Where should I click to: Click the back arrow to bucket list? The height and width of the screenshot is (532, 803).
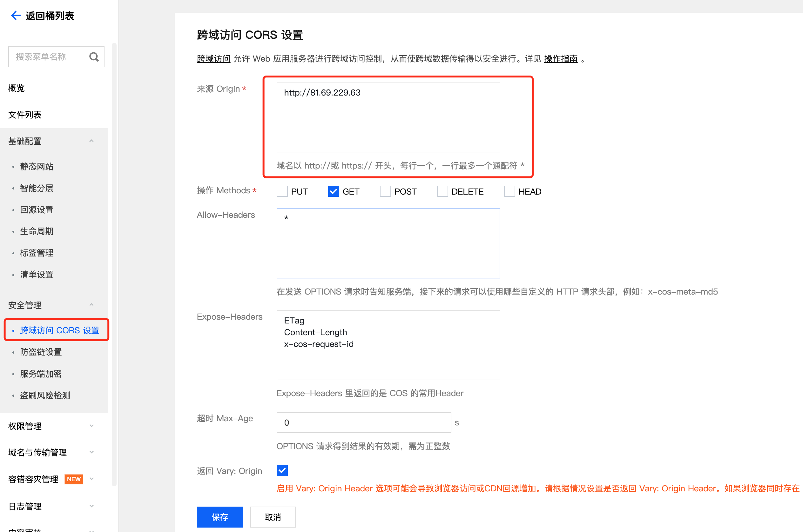(x=16, y=16)
